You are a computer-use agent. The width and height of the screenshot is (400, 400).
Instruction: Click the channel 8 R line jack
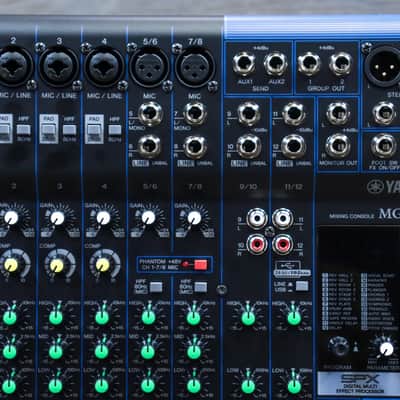tap(195, 146)
